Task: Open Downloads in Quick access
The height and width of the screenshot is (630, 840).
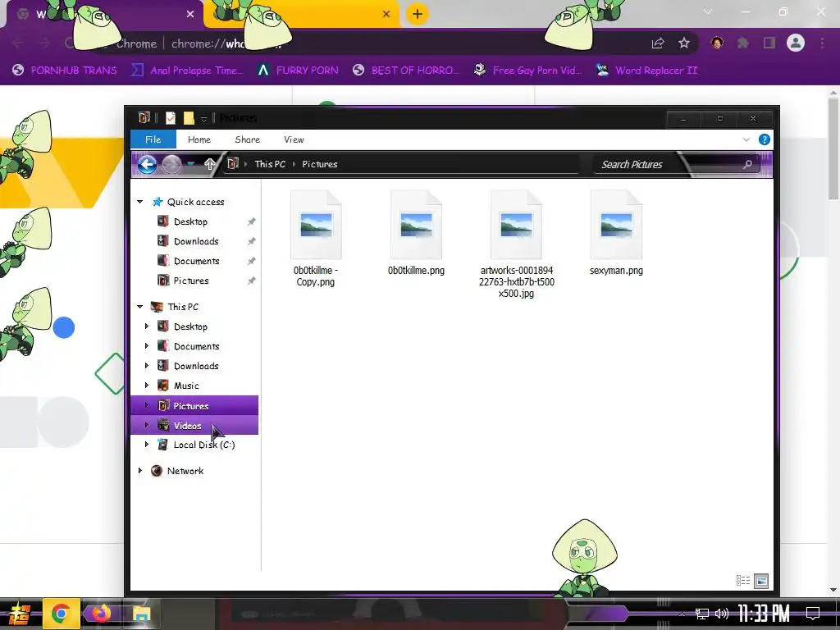Action: coord(196,242)
